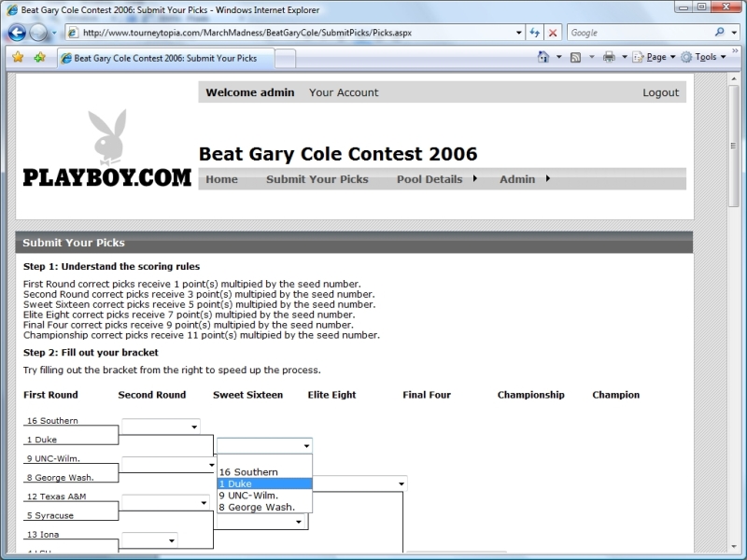The image size is (747, 560).
Task: Select the Beat Gary Cole Contest tab
Action: pyautogui.click(x=166, y=58)
